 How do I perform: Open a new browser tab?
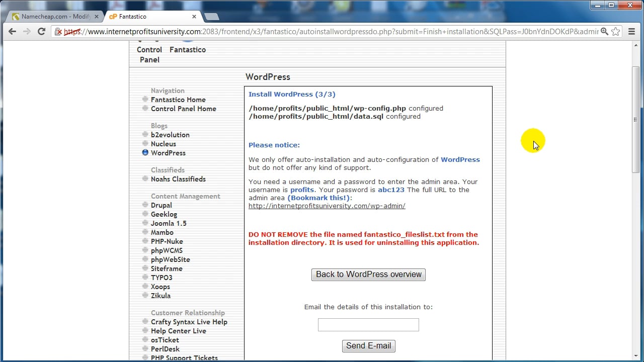pyautogui.click(x=211, y=16)
